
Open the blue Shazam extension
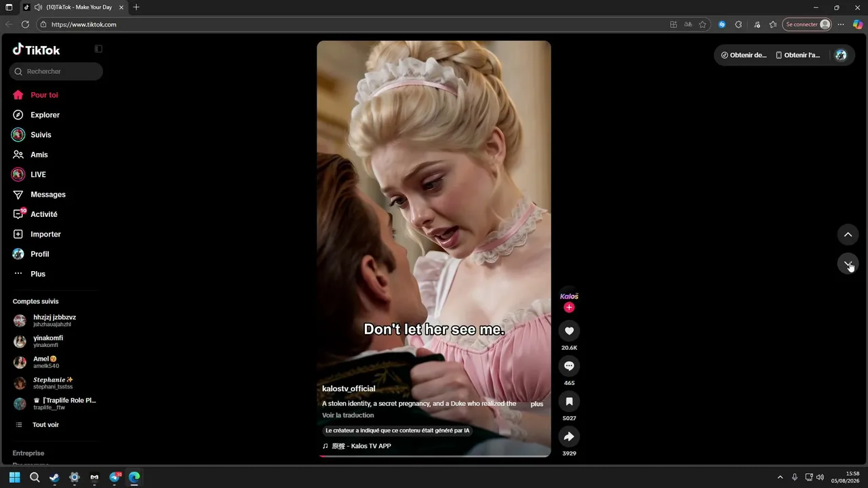[722, 24]
